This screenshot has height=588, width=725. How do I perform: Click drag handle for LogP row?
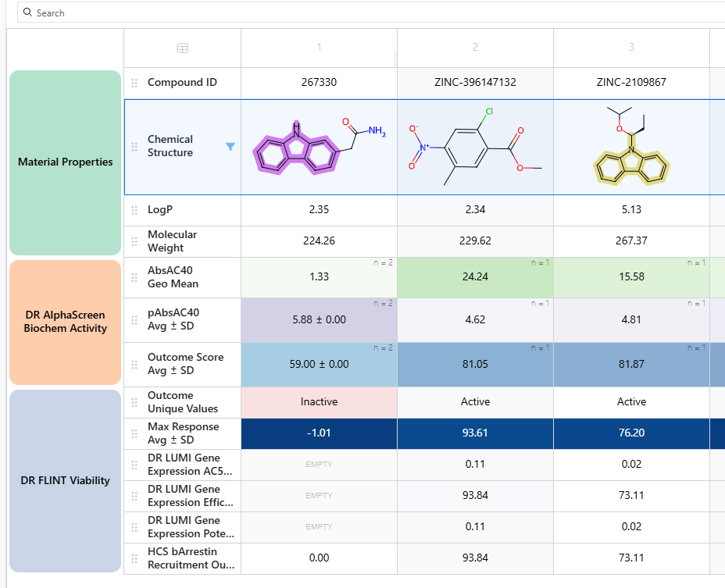[134, 210]
